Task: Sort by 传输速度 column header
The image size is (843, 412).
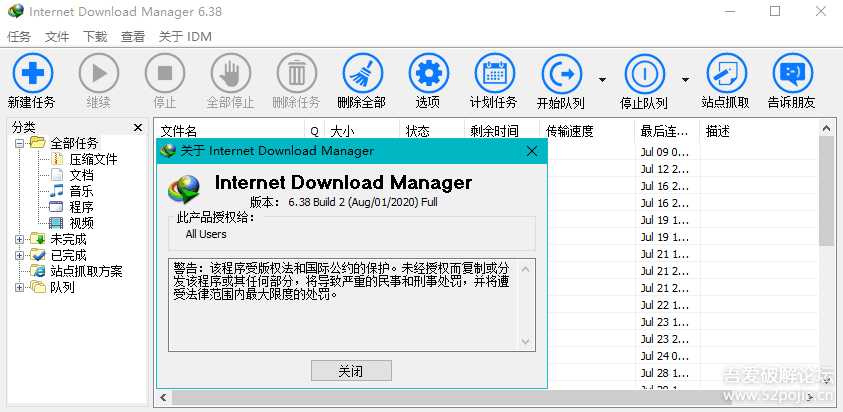Action: click(587, 131)
